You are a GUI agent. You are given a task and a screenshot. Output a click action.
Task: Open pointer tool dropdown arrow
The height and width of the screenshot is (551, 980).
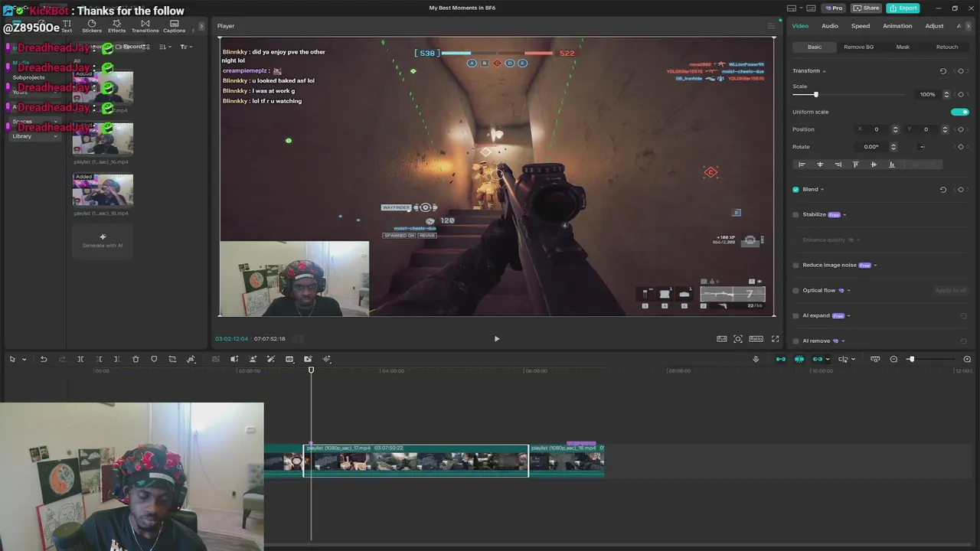click(24, 359)
